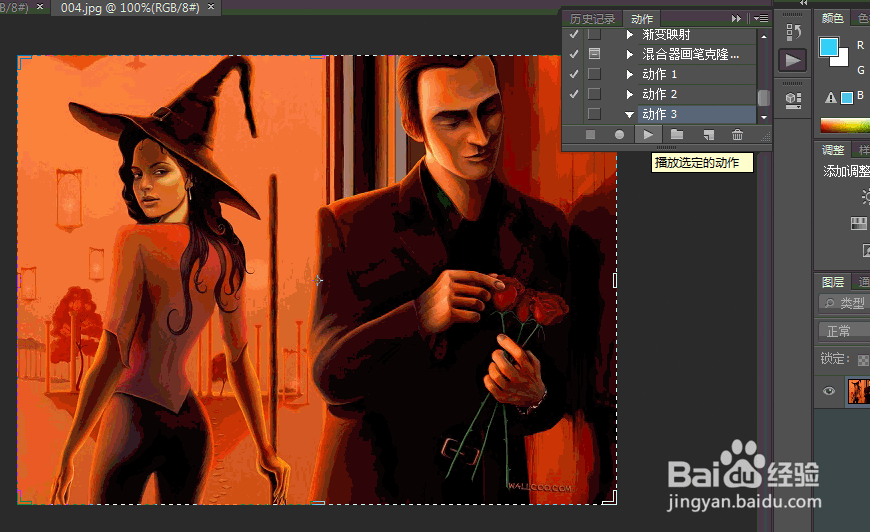This screenshot has height=532, width=870.
Task: Expand the 动作 1 steps
Action: 629,74
